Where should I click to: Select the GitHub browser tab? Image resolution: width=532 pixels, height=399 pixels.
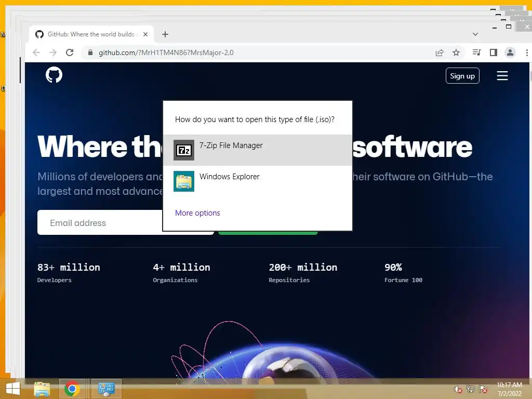pyautogui.click(x=91, y=34)
